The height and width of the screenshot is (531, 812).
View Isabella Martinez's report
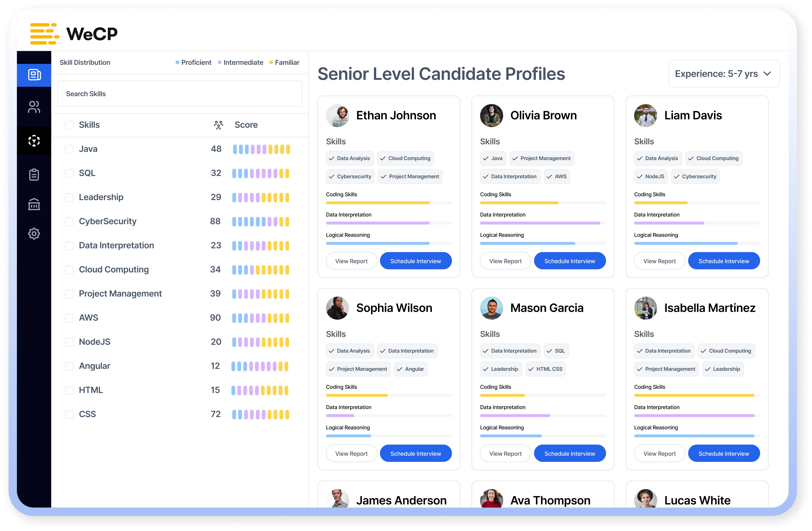(659, 454)
